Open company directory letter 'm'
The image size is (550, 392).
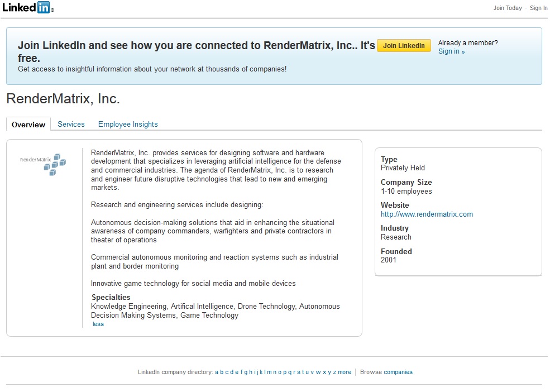click(269, 372)
